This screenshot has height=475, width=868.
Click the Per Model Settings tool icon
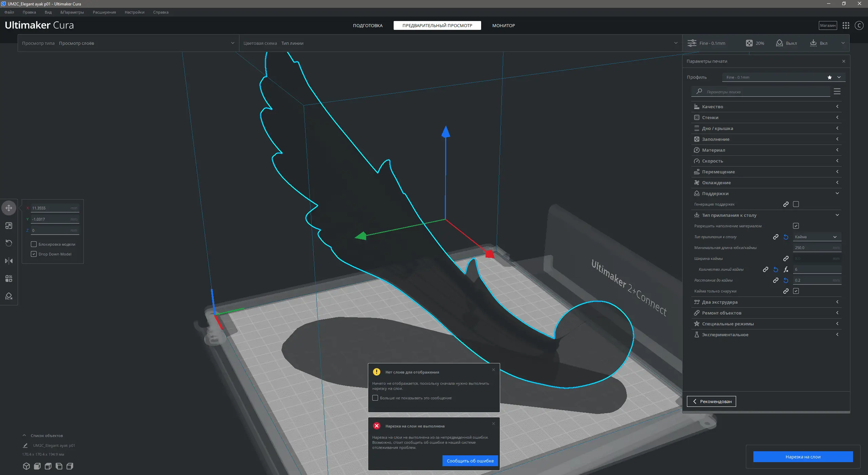[9, 279]
